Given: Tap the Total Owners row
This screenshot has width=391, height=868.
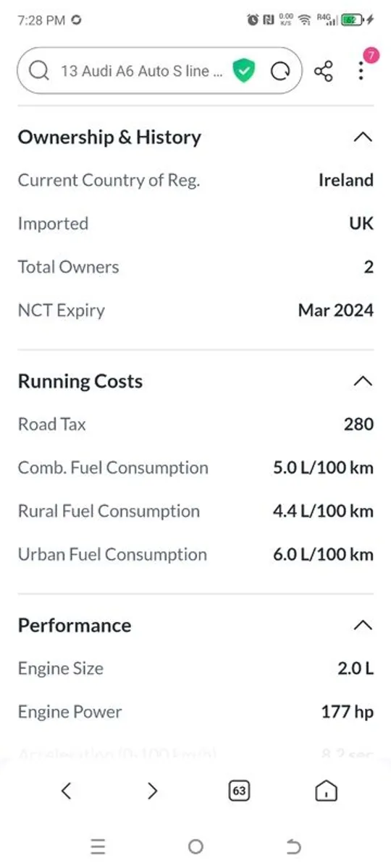Looking at the screenshot, I should click(x=195, y=267).
